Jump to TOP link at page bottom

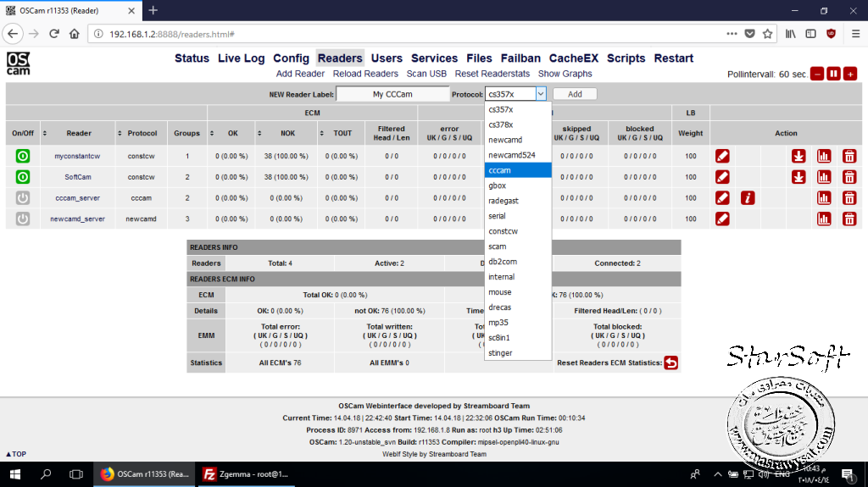click(16, 454)
